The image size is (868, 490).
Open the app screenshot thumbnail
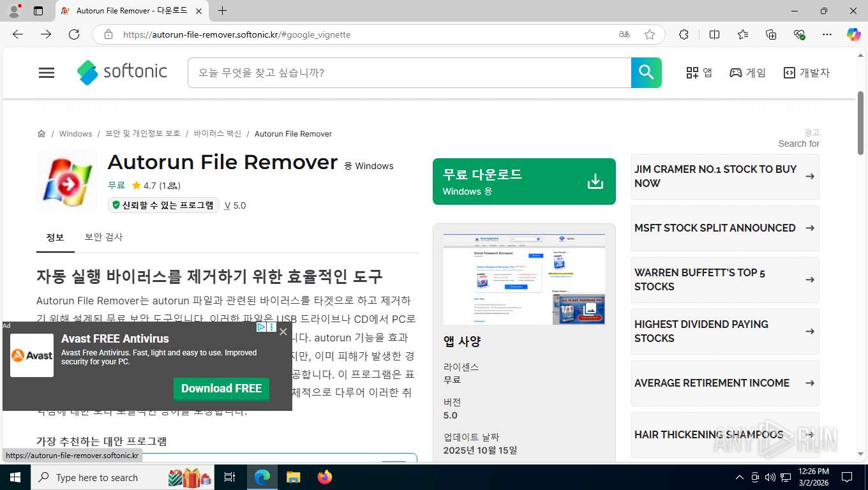pos(524,279)
